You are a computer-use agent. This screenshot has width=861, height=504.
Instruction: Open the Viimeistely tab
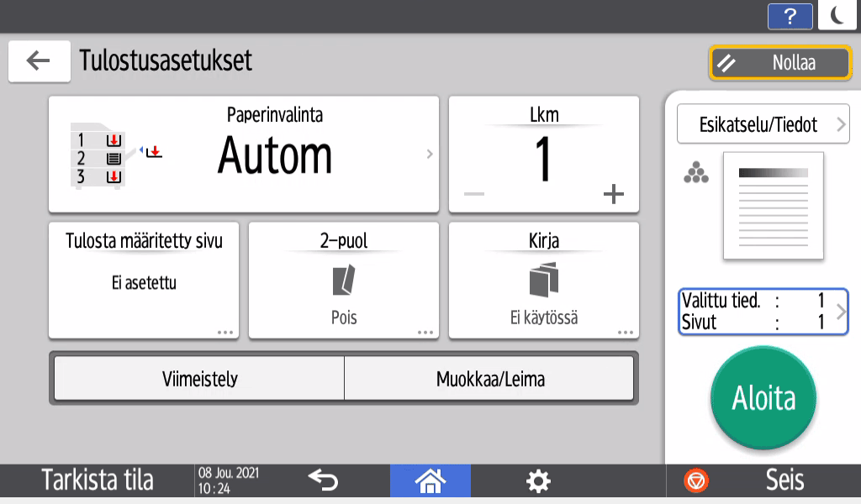click(198, 378)
